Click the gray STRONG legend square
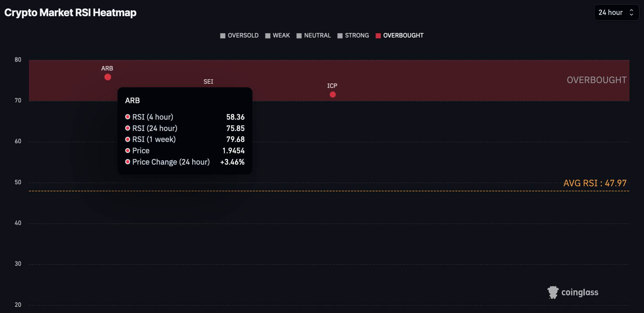This screenshot has height=313, width=644. click(340, 36)
